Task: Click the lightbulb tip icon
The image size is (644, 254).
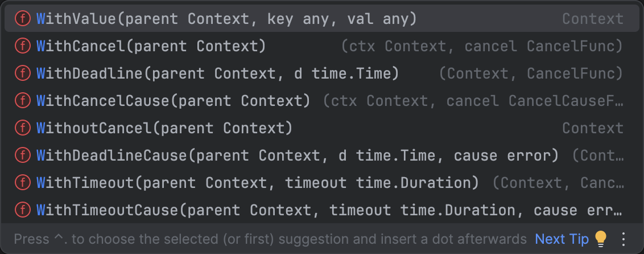Action: tap(601, 238)
